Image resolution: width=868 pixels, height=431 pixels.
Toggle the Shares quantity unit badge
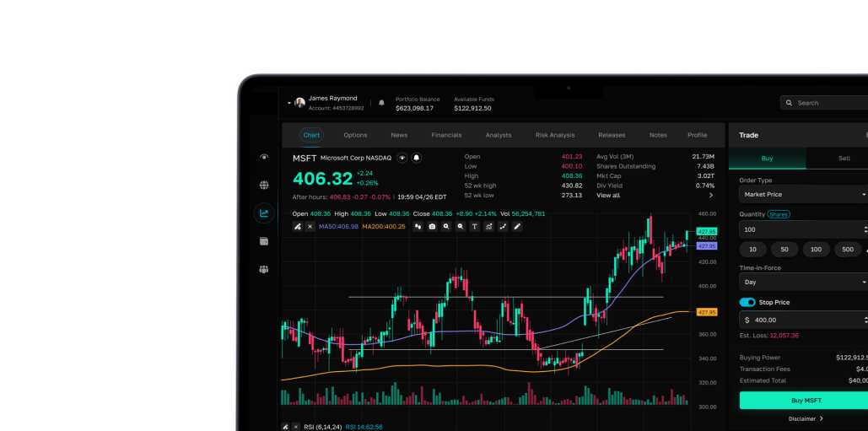779,214
